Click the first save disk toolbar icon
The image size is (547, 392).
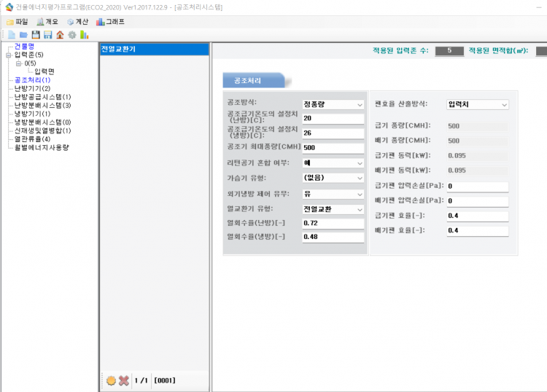[36, 34]
